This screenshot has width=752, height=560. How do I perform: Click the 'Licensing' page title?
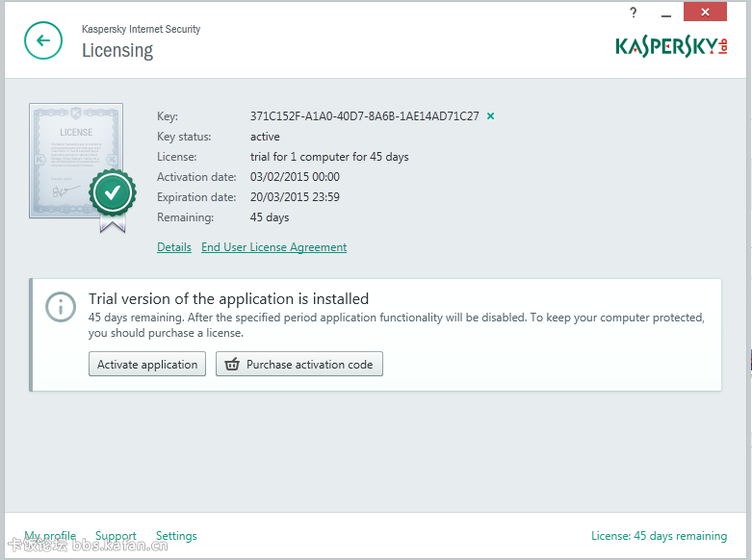[x=117, y=51]
